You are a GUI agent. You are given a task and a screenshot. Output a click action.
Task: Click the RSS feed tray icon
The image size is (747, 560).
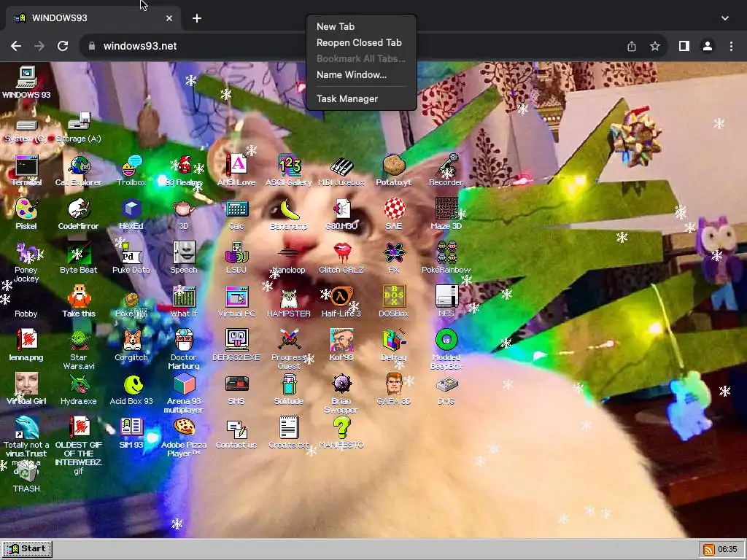click(708, 550)
